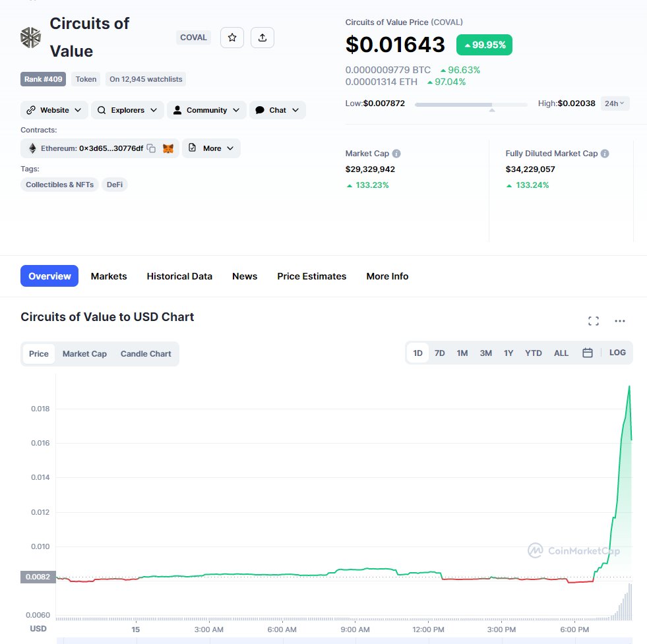Select the YTD time range
Image resolution: width=647 pixels, height=644 pixels.
click(x=533, y=353)
